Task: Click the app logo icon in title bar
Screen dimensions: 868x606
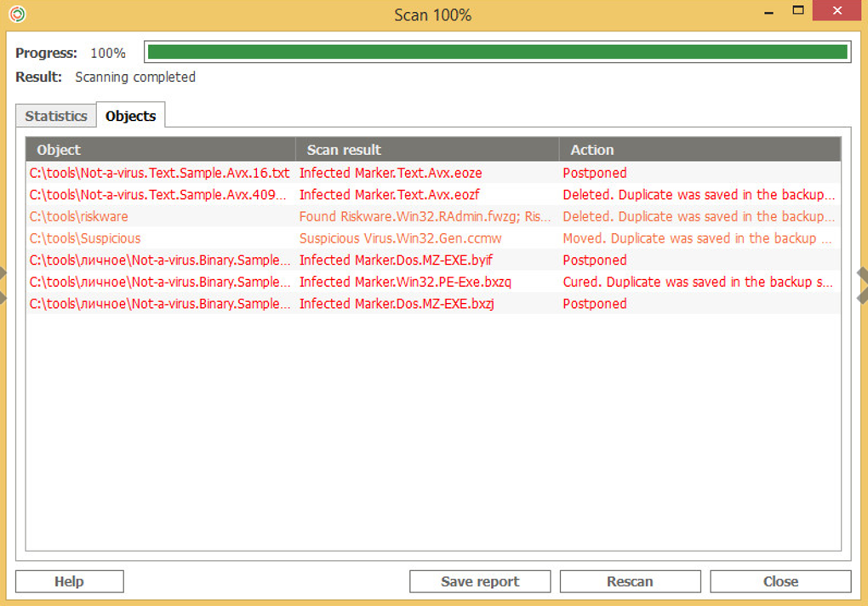Action: (x=16, y=14)
